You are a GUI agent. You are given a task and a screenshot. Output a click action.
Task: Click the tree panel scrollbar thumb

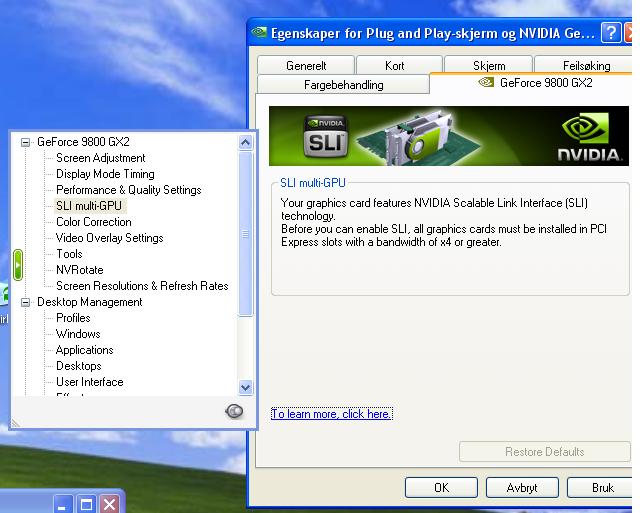tap(245, 233)
